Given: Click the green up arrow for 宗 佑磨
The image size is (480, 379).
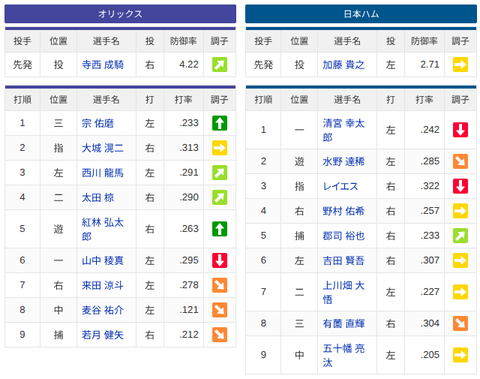Looking at the screenshot, I should pos(220,123).
